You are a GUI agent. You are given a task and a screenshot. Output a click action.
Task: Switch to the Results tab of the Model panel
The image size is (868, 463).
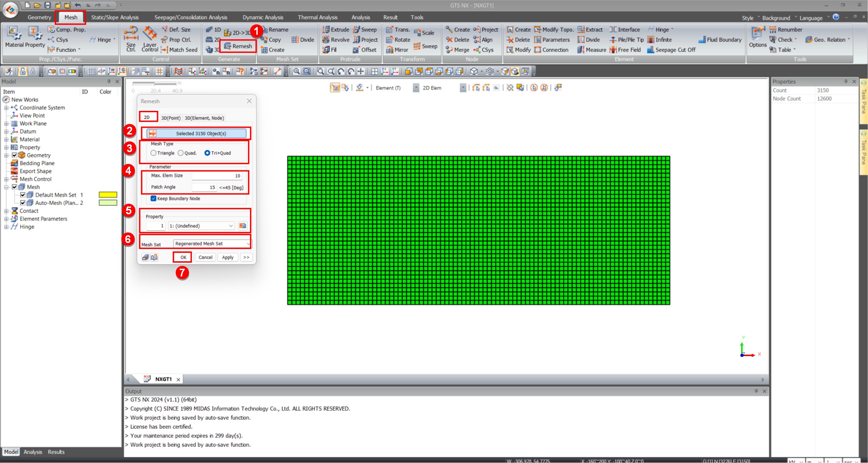tap(56, 452)
